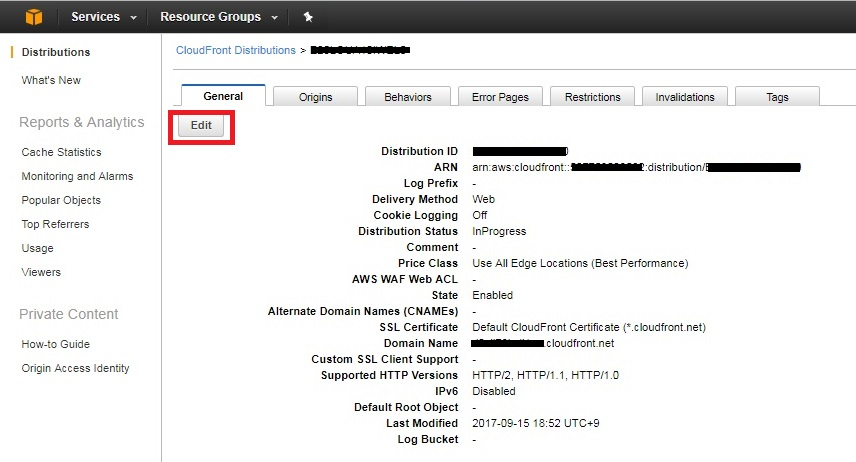The image size is (856, 462).
Task: Open Distributions in the sidebar
Action: point(56,52)
